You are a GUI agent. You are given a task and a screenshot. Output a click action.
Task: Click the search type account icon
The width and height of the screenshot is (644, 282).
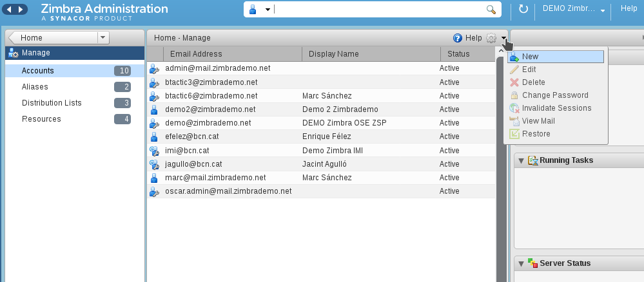(253, 10)
